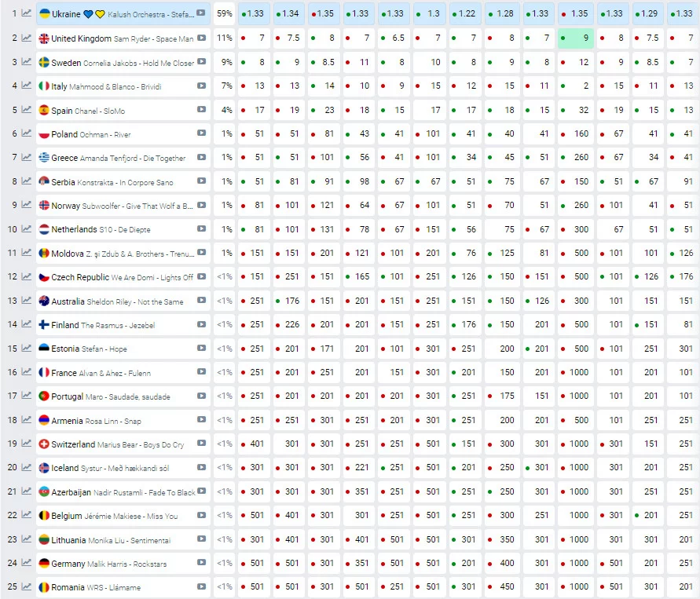This screenshot has width=700, height=599.
Task: Open the Switzerland entry link
Action: [x=73, y=444]
